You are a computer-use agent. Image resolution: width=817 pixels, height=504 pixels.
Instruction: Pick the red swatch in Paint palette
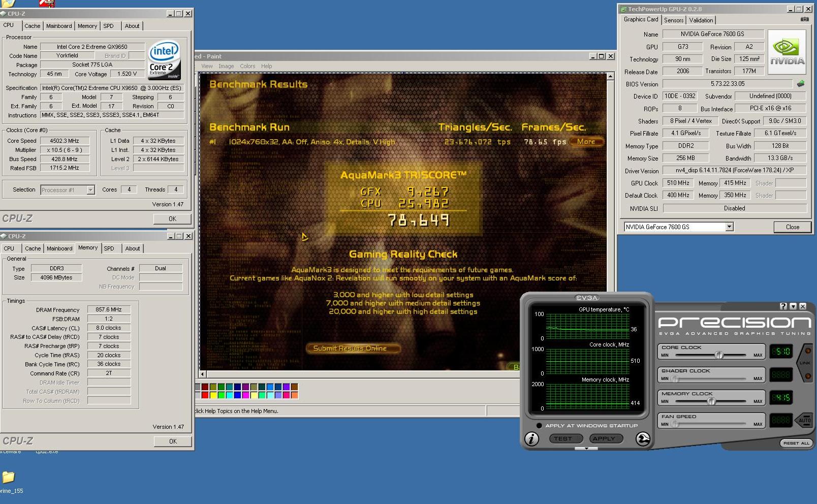[205, 395]
